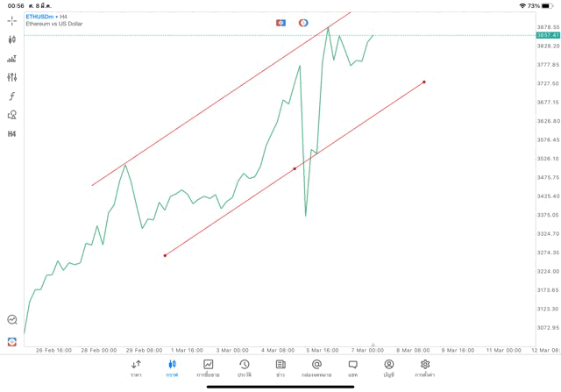Open the การตั้งค่า settings tab
Image resolution: width=561 pixels, height=392 pixels.
[425, 368]
